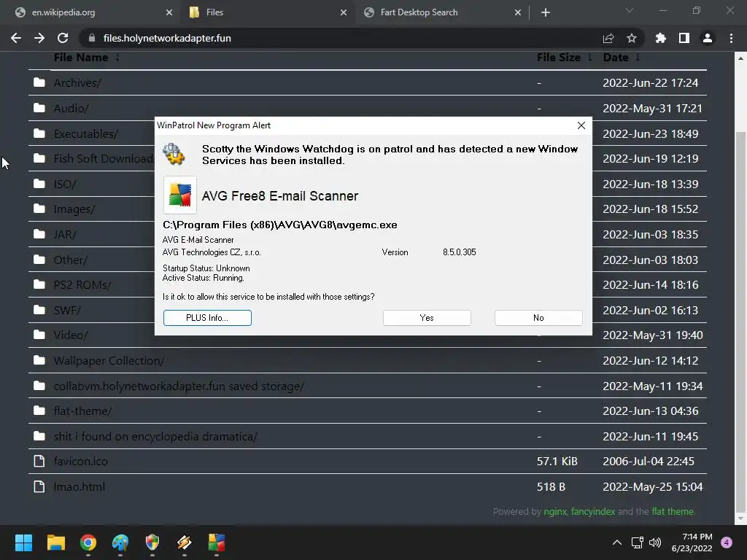
Task: Open the lmao.html file
Action: click(79, 486)
